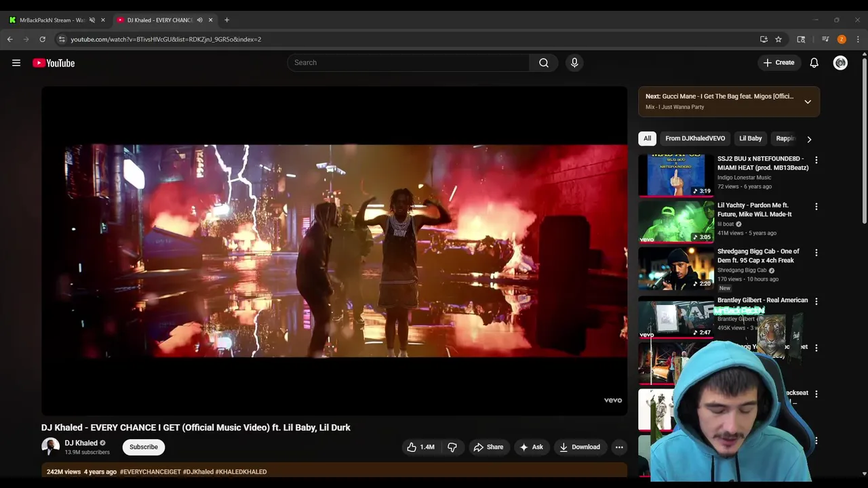The height and width of the screenshot is (488, 868).
Task: Open SSJ2 BUU MIAMI HEAT thumbnail
Action: pos(676,175)
